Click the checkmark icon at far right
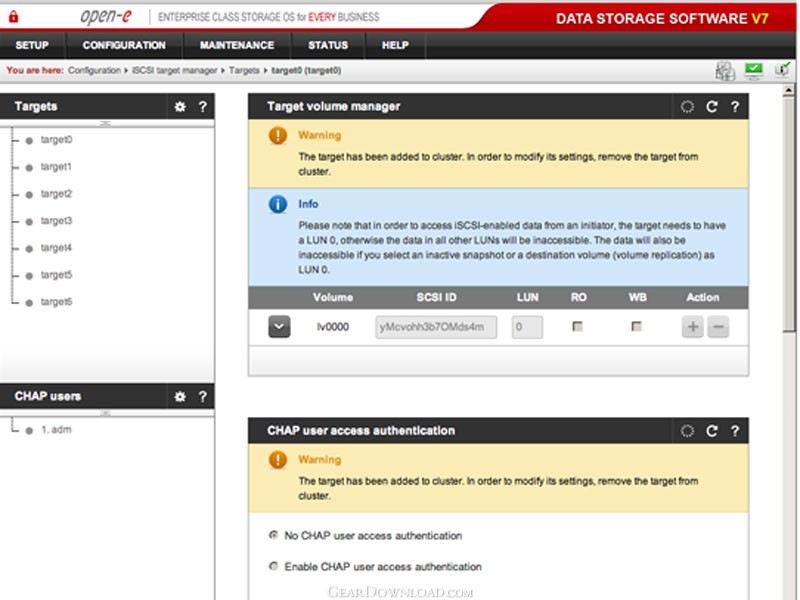Screen dimensions: 800x600 tap(782, 70)
